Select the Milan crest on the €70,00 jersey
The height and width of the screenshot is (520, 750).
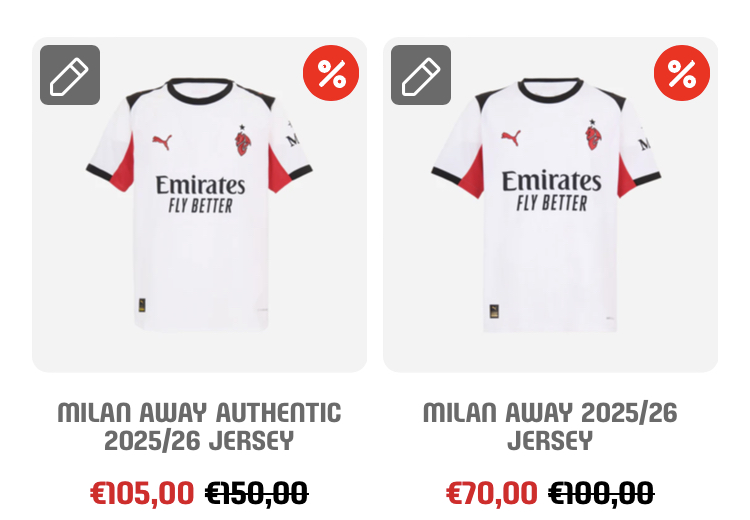coord(593,135)
